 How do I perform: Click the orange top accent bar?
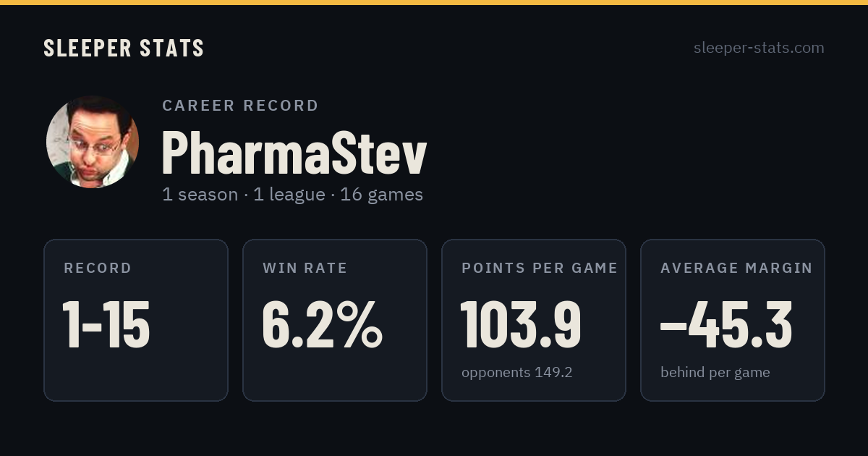click(434, 2)
